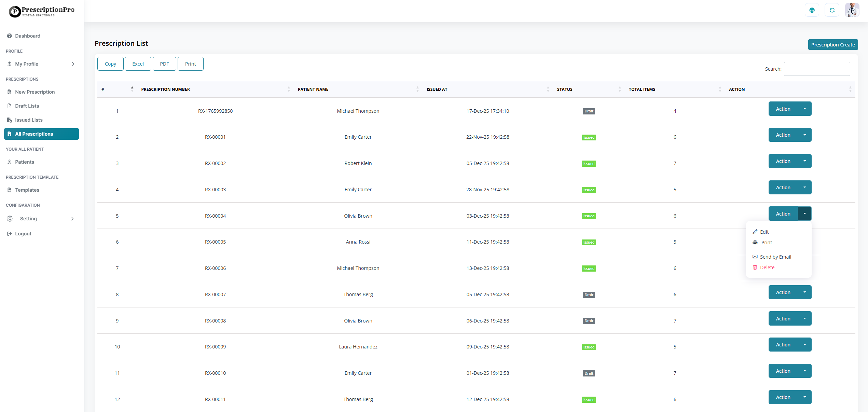868x412 pixels.
Task: Click the globe language icon
Action: [812, 10]
